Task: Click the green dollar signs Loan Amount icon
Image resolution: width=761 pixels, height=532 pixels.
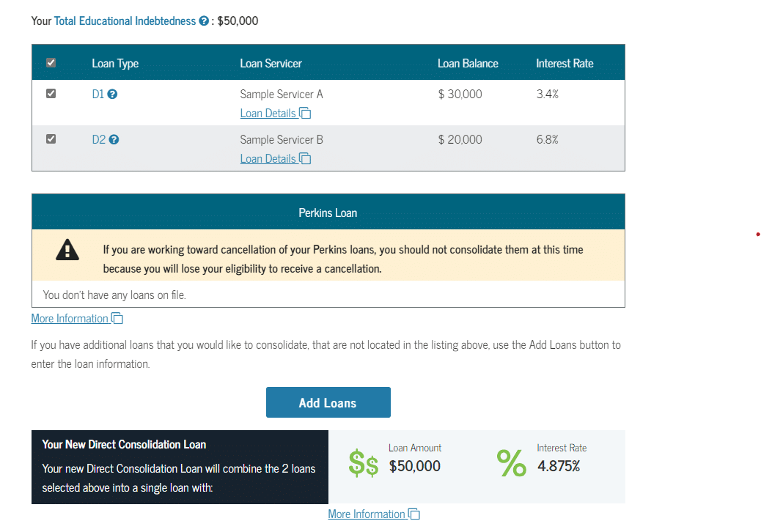Action: click(364, 463)
